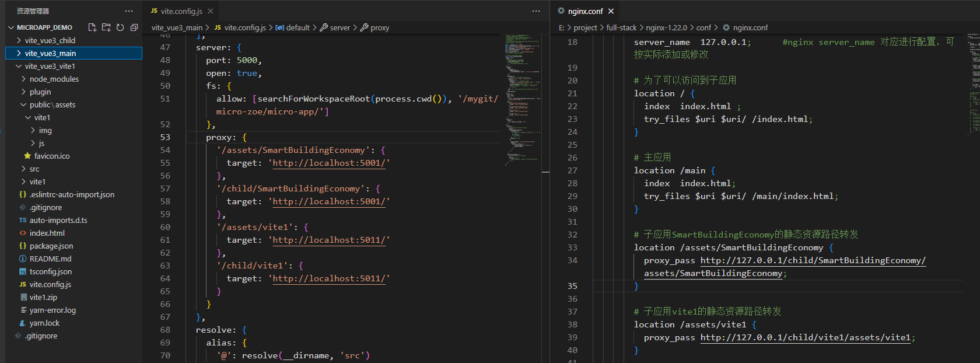Image resolution: width=980 pixels, height=363 pixels.
Task: Click the JS icon of vite.config.js in explorer
Action: point(23,284)
